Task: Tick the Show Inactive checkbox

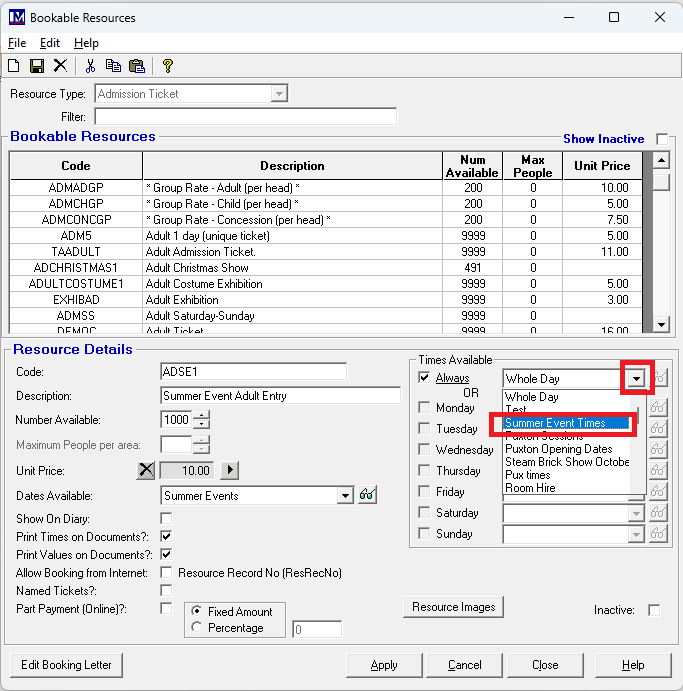Action: point(661,139)
